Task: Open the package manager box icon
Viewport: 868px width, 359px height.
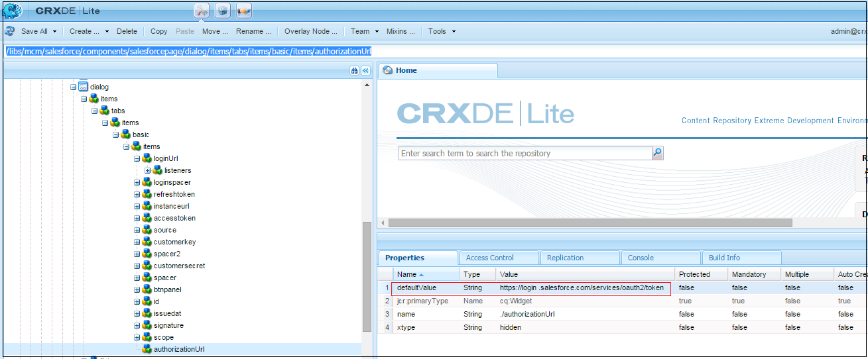Action: 223,11
